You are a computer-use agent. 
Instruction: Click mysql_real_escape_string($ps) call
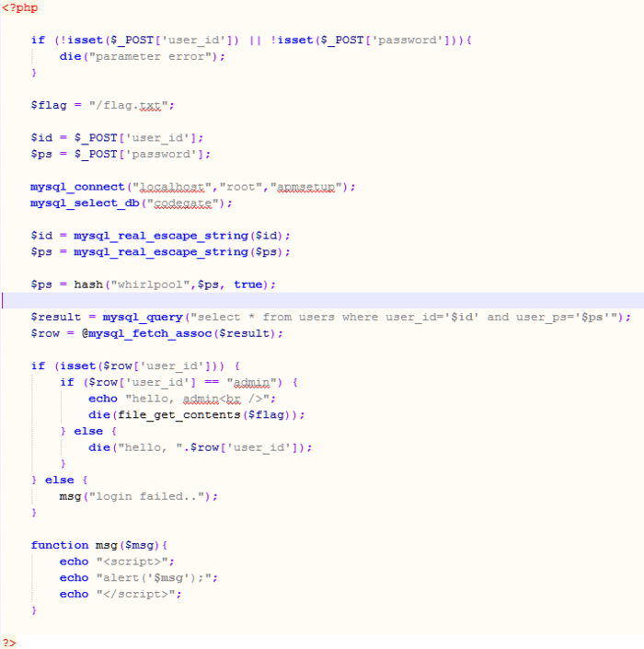point(181,252)
